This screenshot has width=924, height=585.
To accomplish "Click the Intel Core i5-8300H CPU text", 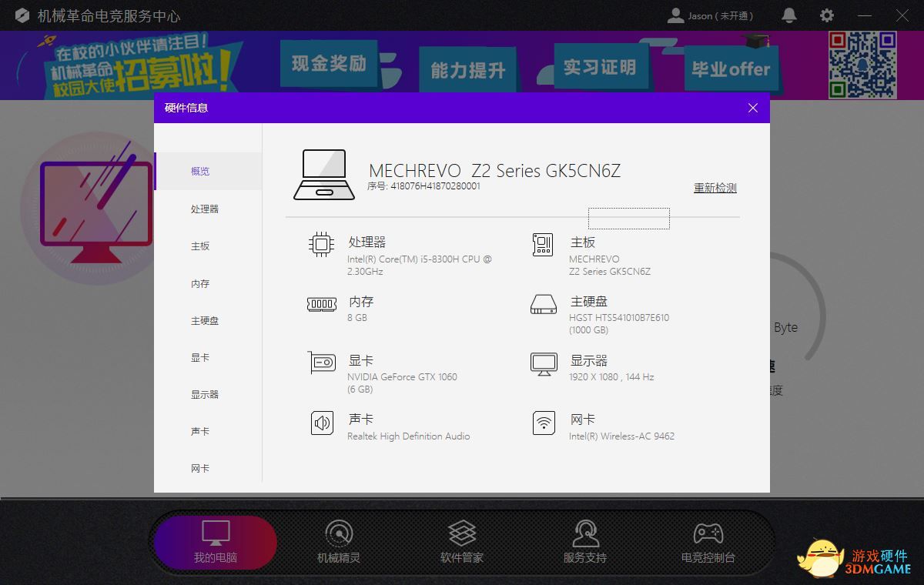I will coord(420,266).
